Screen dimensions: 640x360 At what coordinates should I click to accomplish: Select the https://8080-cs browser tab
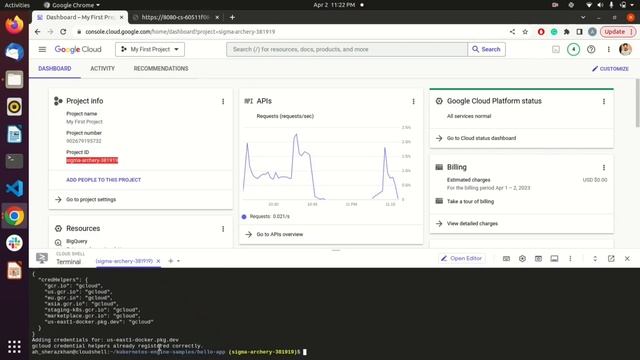pos(176,17)
